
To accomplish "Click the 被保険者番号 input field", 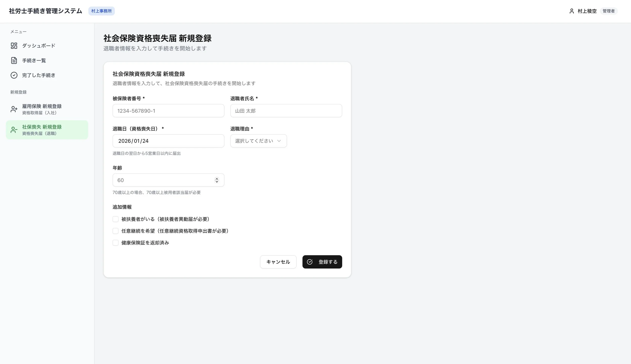I will click(168, 111).
